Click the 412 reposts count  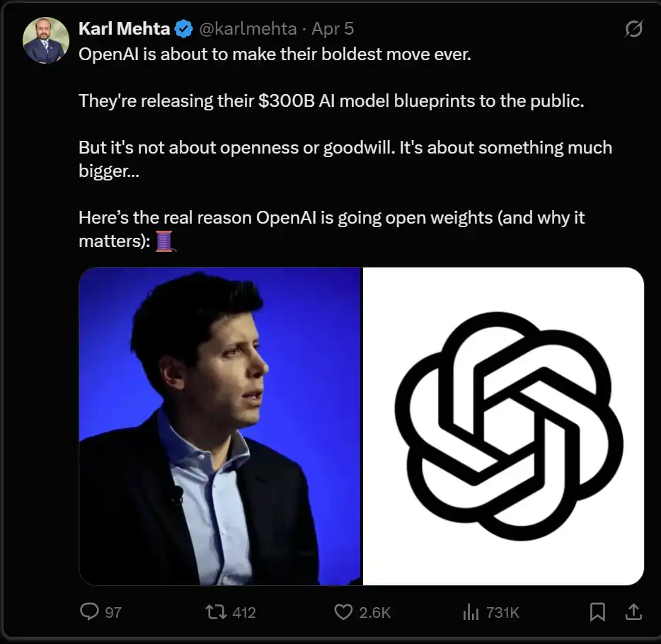(244, 612)
